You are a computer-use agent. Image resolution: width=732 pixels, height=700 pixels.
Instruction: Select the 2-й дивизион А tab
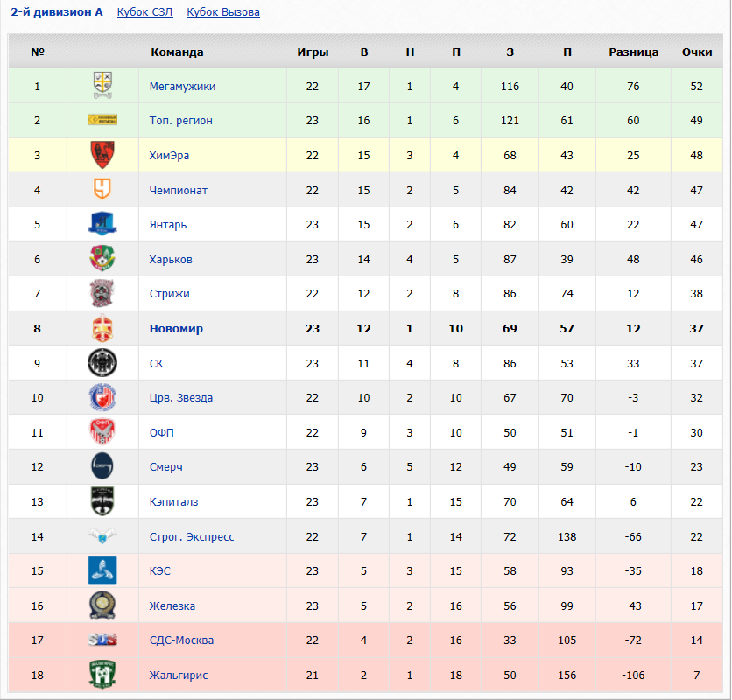point(57,12)
